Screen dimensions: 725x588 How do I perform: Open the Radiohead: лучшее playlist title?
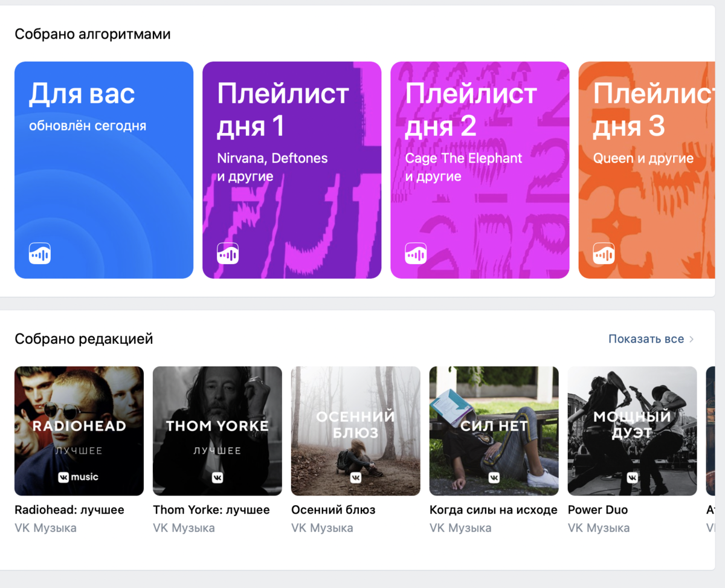click(x=69, y=510)
